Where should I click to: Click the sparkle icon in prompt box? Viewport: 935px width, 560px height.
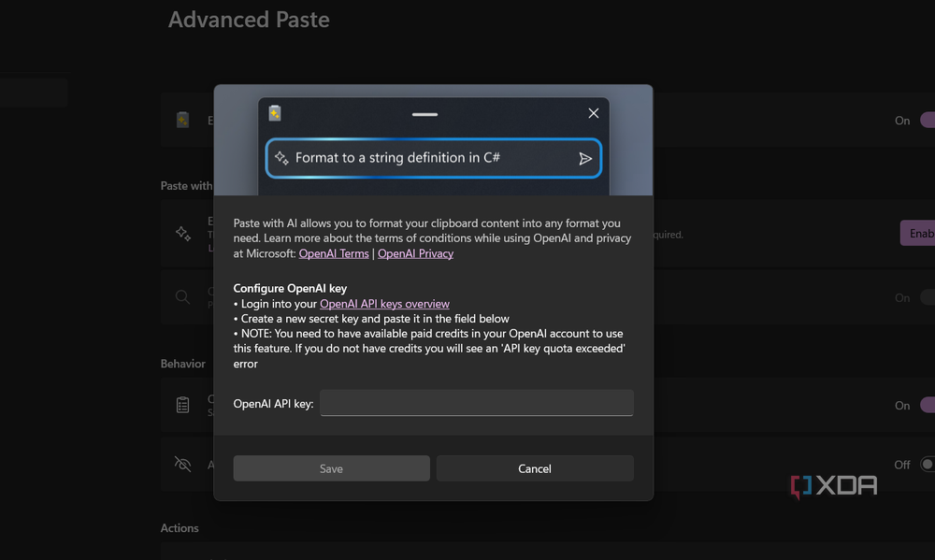[x=281, y=157]
